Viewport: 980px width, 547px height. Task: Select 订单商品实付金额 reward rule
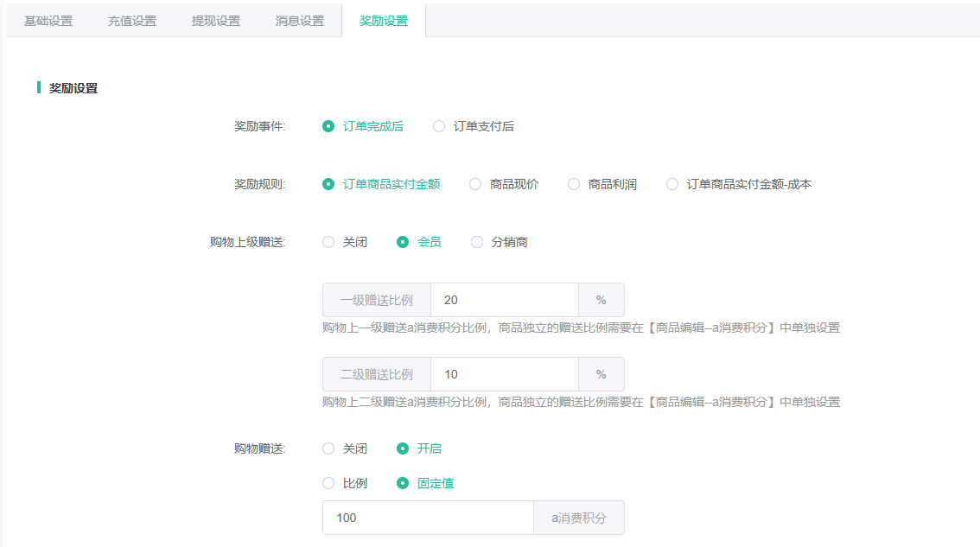pyautogui.click(x=328, y=184)
